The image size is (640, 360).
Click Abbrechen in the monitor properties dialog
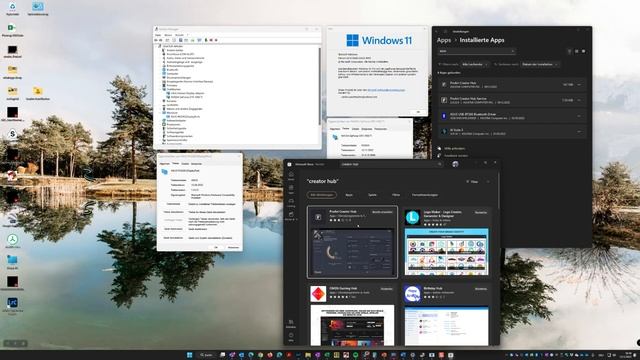[x=233, y=247]
